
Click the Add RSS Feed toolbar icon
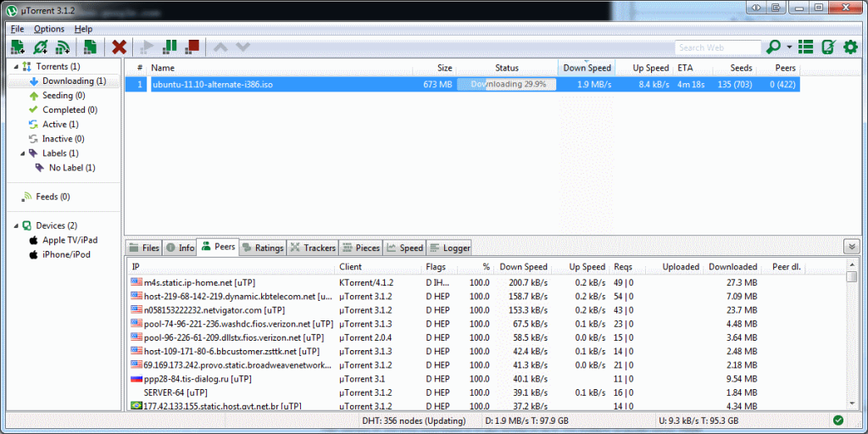[61, 47]
